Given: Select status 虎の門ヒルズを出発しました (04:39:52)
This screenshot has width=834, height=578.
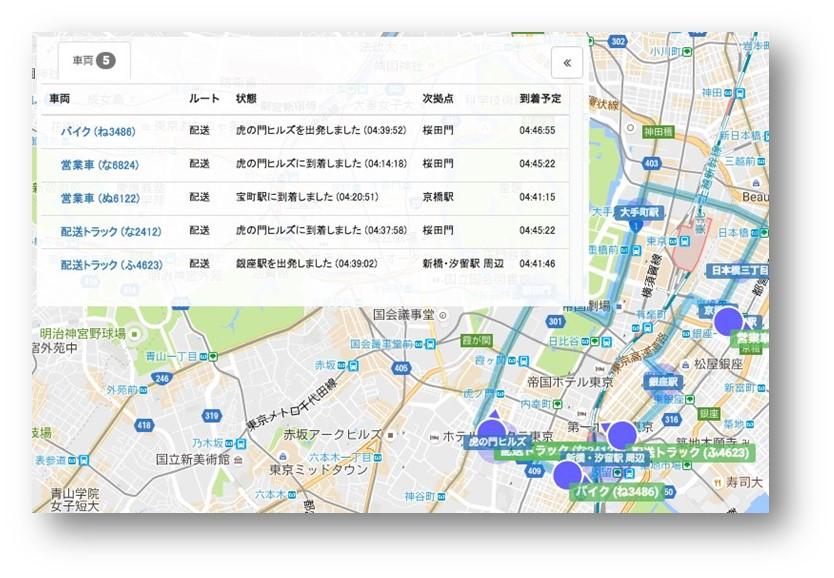Looking at the screenshot, I should 321,130.
